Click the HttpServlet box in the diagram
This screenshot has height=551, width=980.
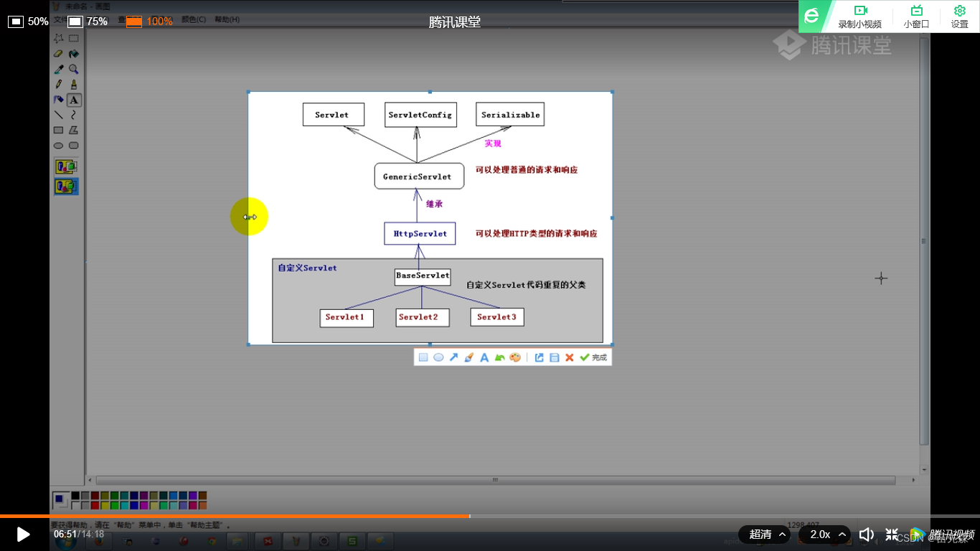coord(420,233)
